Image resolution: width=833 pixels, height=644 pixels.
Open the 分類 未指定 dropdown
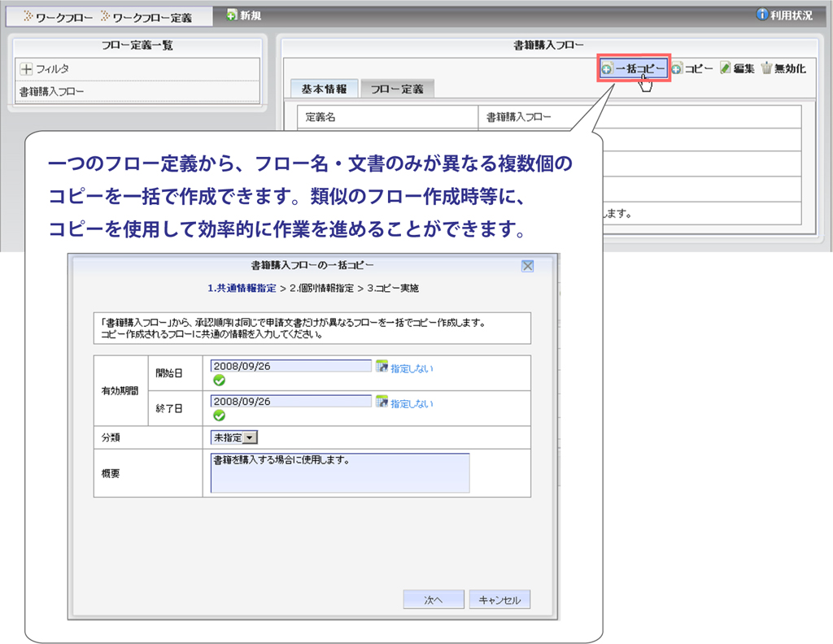tap(234, 437)
